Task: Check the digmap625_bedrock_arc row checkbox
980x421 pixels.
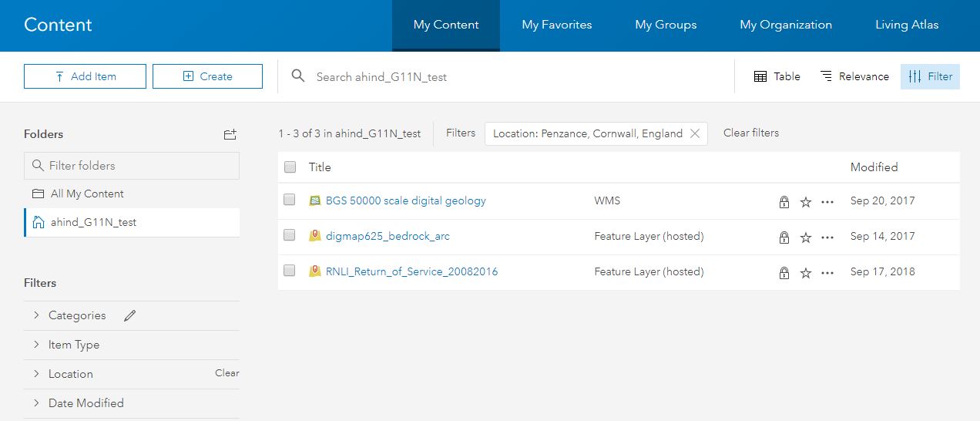Action: pos(290,235)
